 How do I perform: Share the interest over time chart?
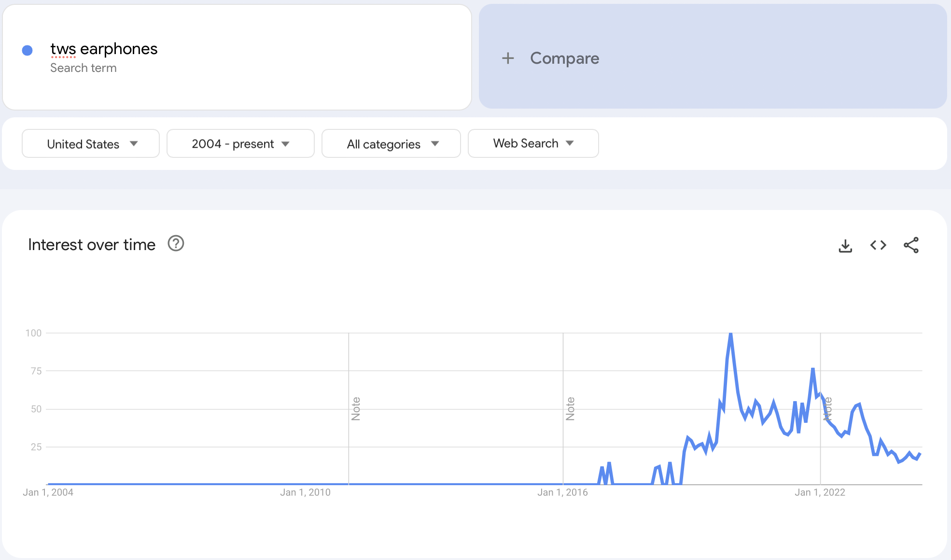pos(911,245)
